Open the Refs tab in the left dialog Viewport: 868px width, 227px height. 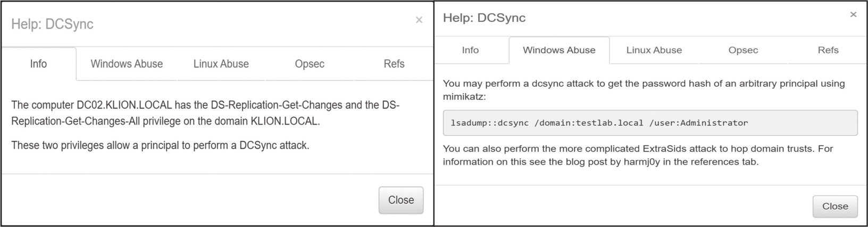coord(394,64)
